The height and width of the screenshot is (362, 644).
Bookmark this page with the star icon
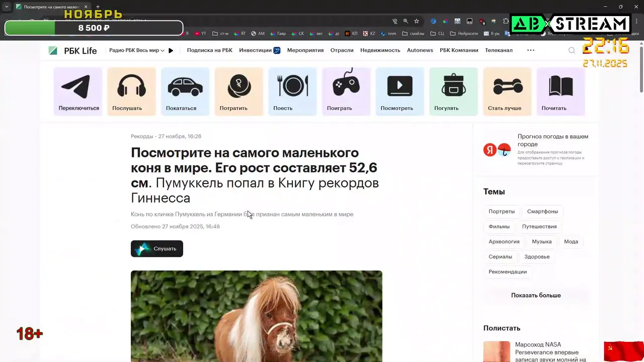(417, 22)
